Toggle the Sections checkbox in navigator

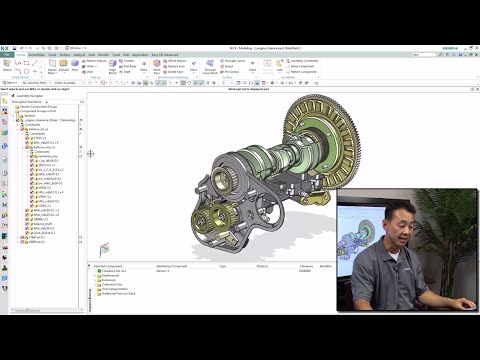pyautogui.click(x=18, y=116)
